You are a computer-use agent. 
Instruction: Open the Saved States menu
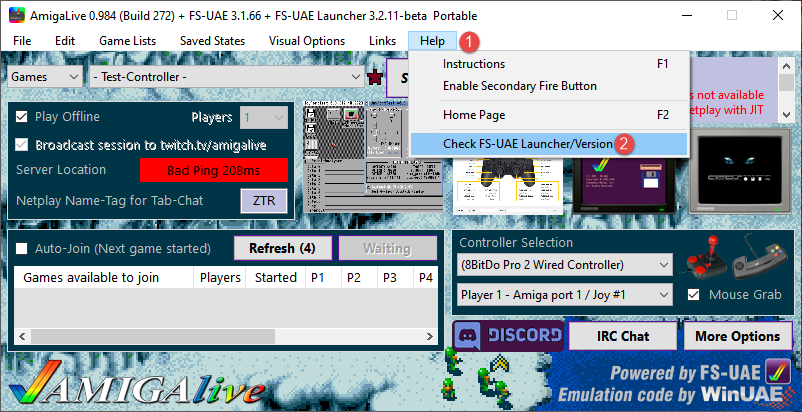213,41
